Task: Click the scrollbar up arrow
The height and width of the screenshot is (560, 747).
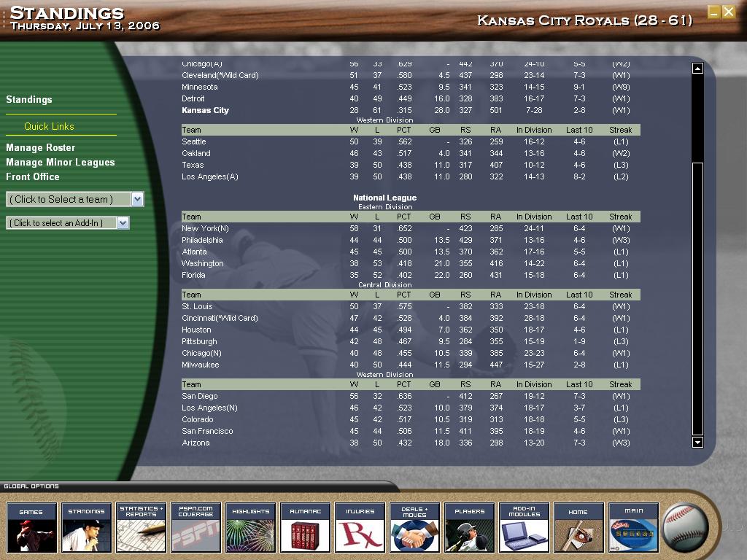Action: pyautogui.click(x=697, y=69)
